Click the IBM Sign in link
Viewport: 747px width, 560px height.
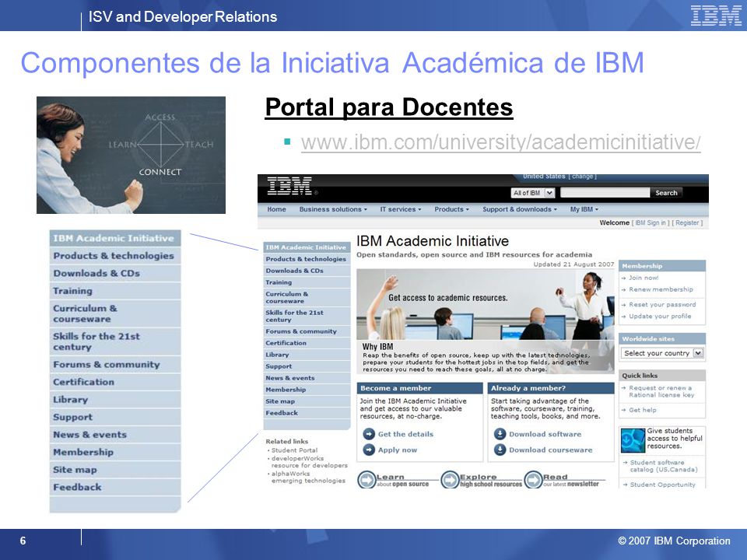coord(652,223)
